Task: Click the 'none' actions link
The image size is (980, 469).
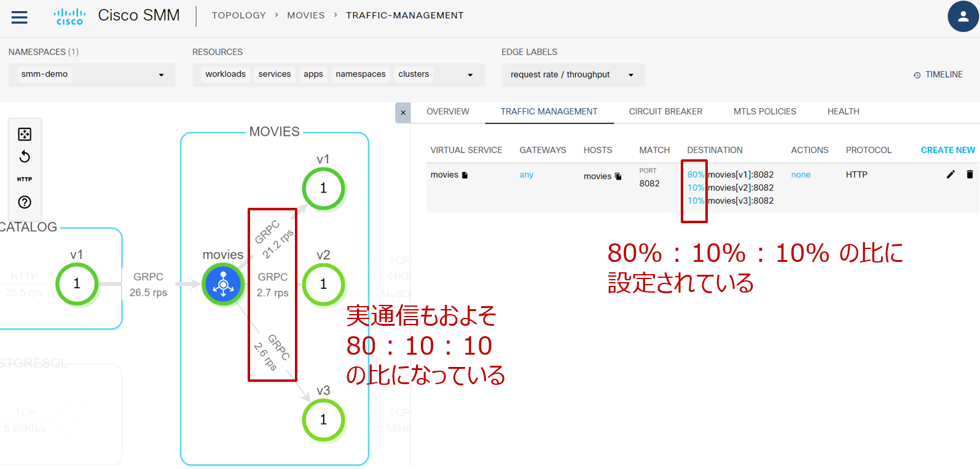Action: [801, 175]
